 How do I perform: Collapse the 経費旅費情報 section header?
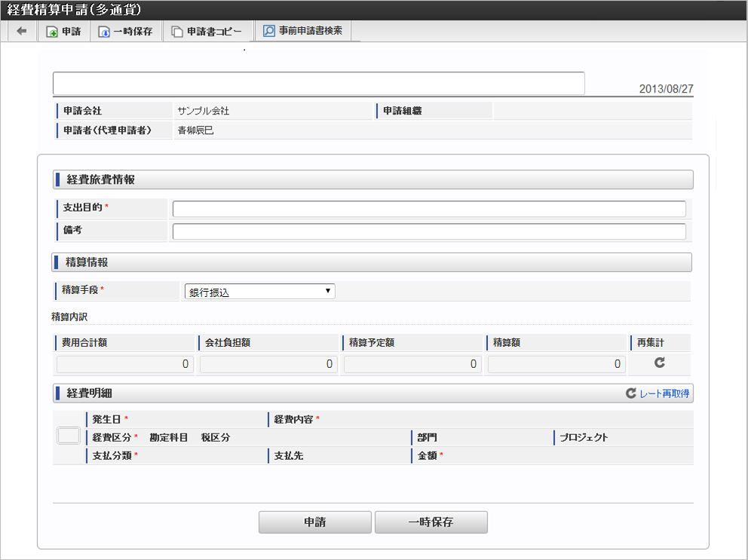click(372, 179)
